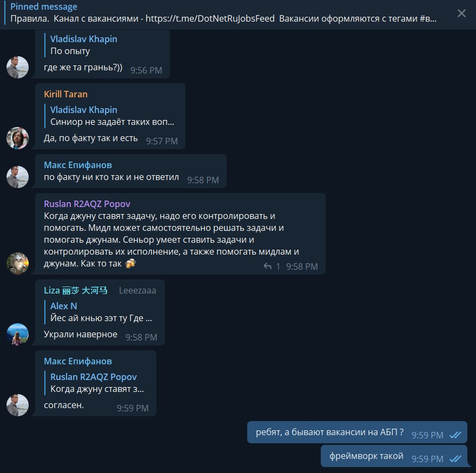This screenshot has width=476, height=473.
Task: Click the beer emoji in Ruslan's message
Action: [130, 263]
